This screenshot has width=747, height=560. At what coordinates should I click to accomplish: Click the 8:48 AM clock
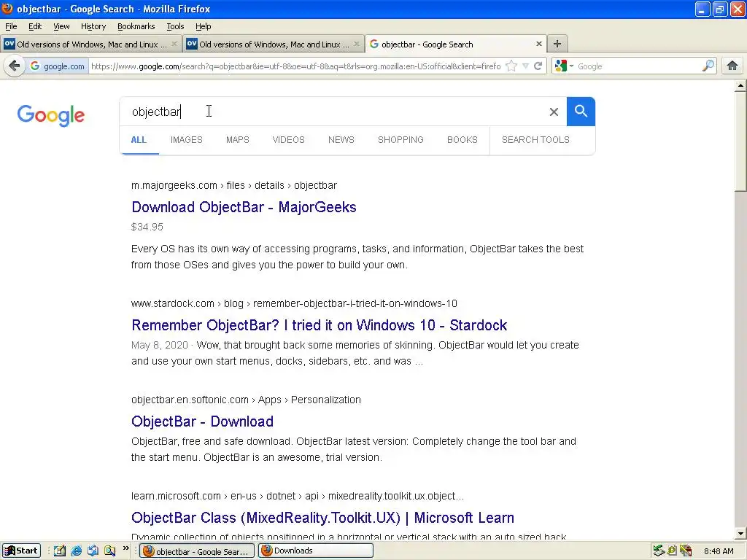pos(719,551)
